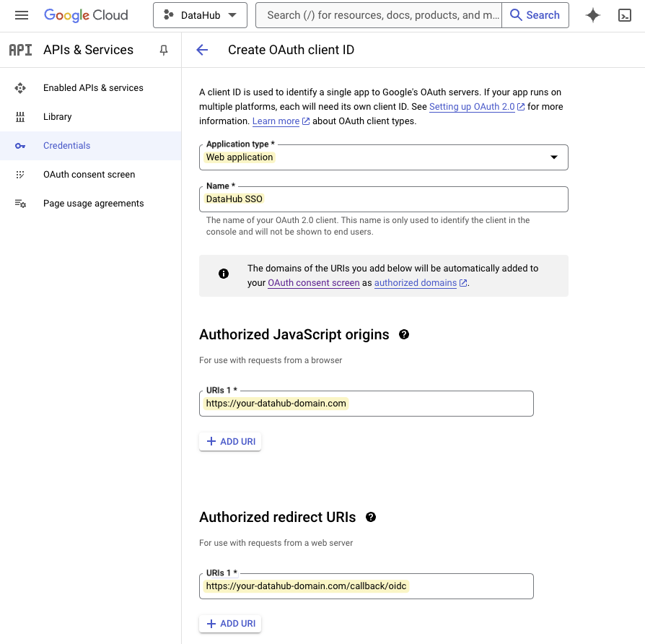Open the hamburger navigation menu
645x644 pixels.
(22, 15)
